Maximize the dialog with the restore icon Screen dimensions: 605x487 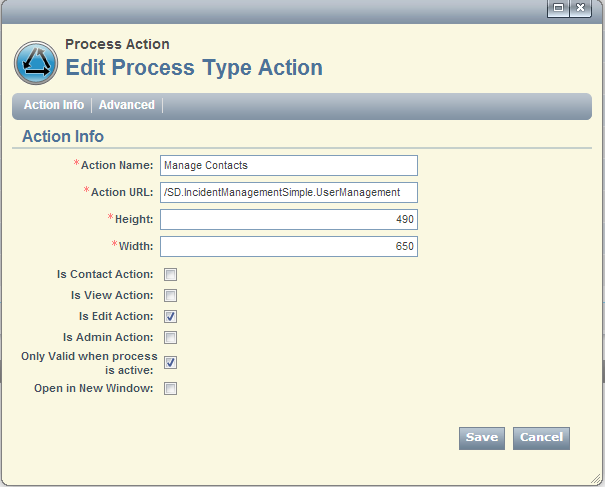tap(558, 8)
